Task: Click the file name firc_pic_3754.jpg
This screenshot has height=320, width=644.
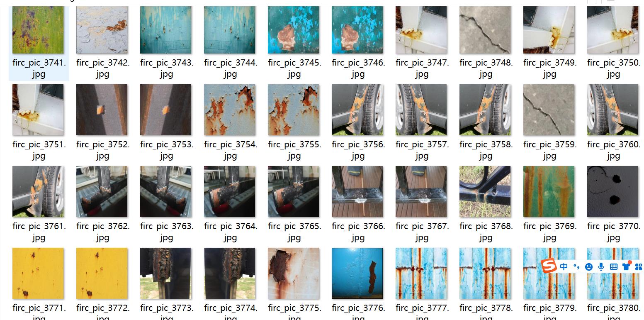Action: [231, 150]
